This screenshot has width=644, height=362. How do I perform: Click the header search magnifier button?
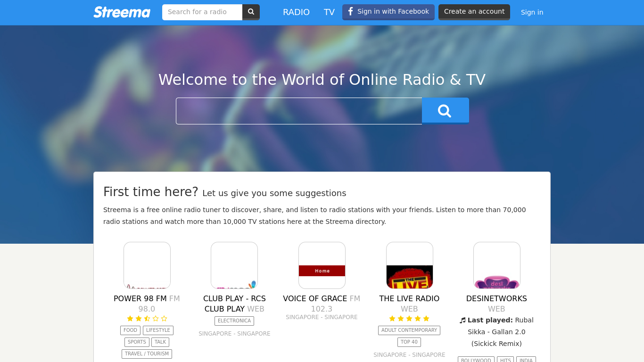(251, 12)
